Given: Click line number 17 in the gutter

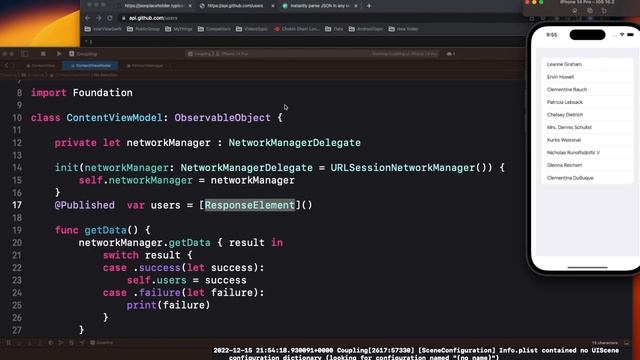Looking at the screenshot, I should pyautogui.click(x=17, y=205).
